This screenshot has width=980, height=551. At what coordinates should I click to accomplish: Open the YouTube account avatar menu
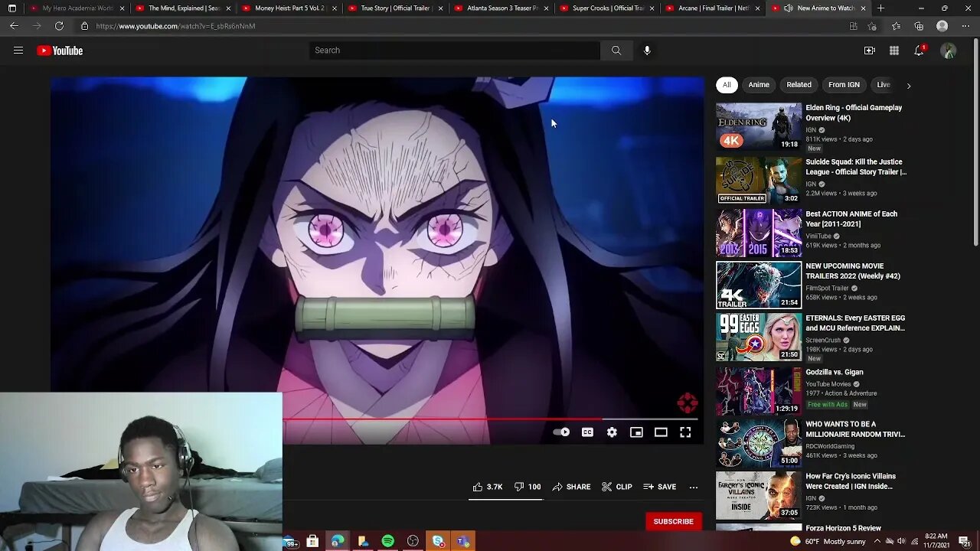click(x=949, y=51)
